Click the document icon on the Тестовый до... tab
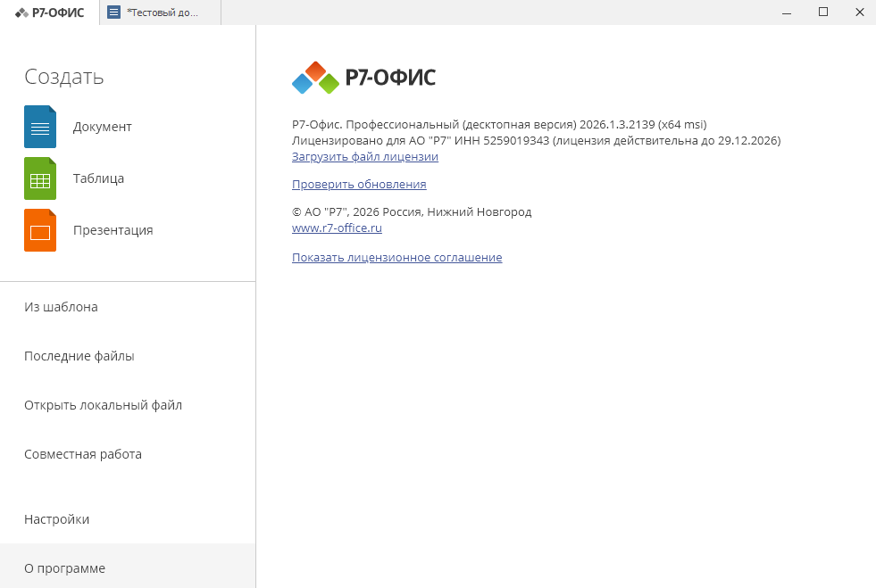The width and height of the screenshot is (876, 588). [x=114, y=12]
